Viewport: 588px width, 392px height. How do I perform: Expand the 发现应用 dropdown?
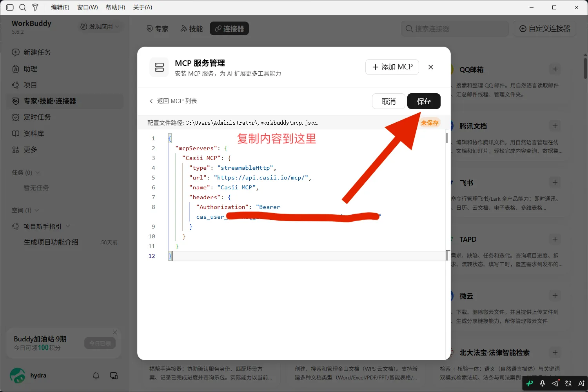[x=100, y=26]
